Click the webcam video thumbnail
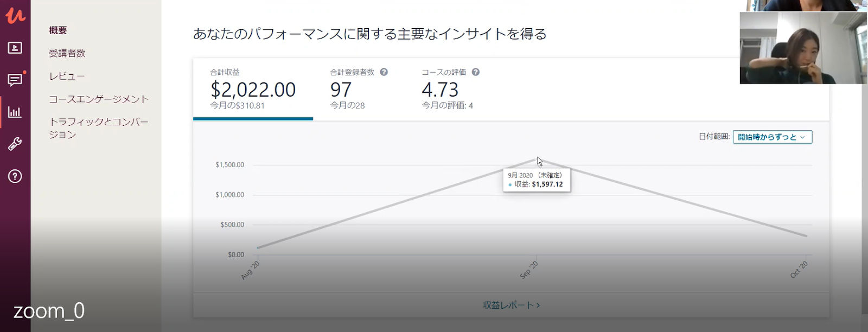This screenshot has width=868, height=332. tap(803, 48)
